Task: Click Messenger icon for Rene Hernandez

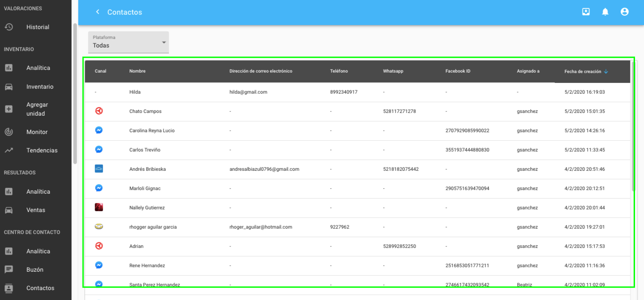Action: coord(99,265)
